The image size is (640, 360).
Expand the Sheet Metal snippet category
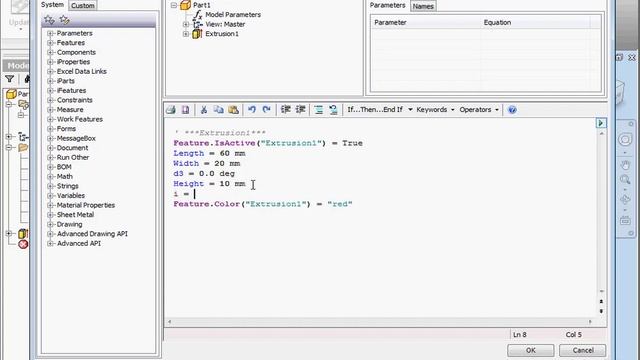click(x=51, y=215)
